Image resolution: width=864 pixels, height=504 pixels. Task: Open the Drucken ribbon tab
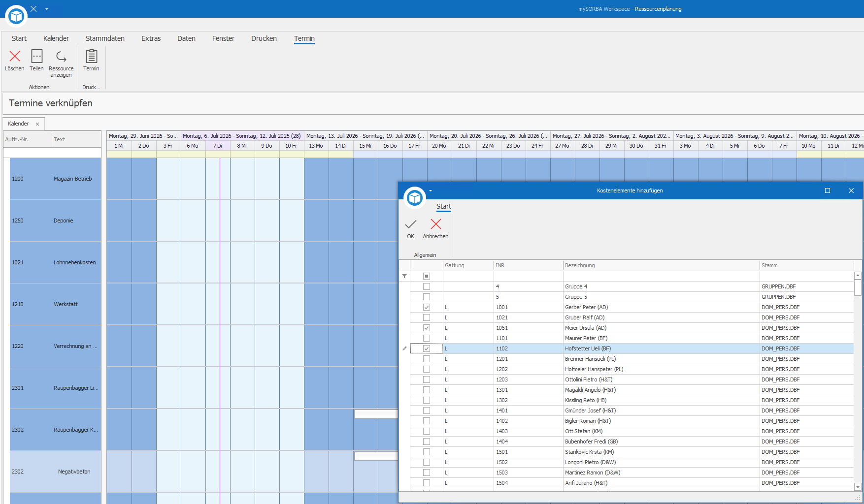coord(264,38)
